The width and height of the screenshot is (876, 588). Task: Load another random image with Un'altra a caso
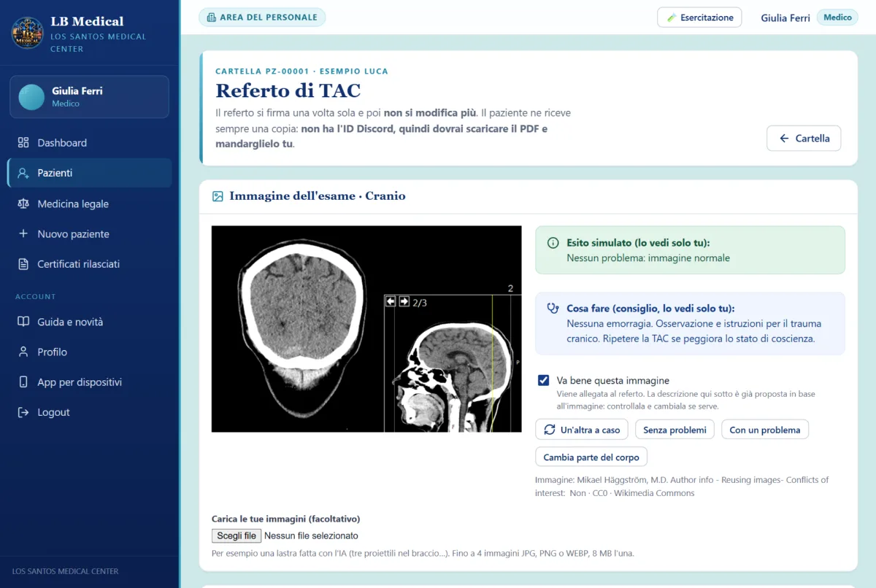coord(582,430)
